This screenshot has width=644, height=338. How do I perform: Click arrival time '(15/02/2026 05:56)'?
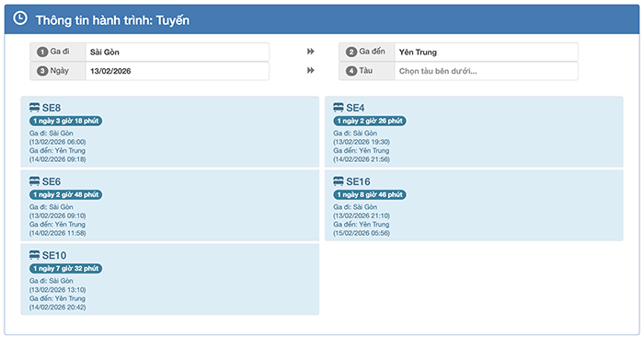point(362,233)
